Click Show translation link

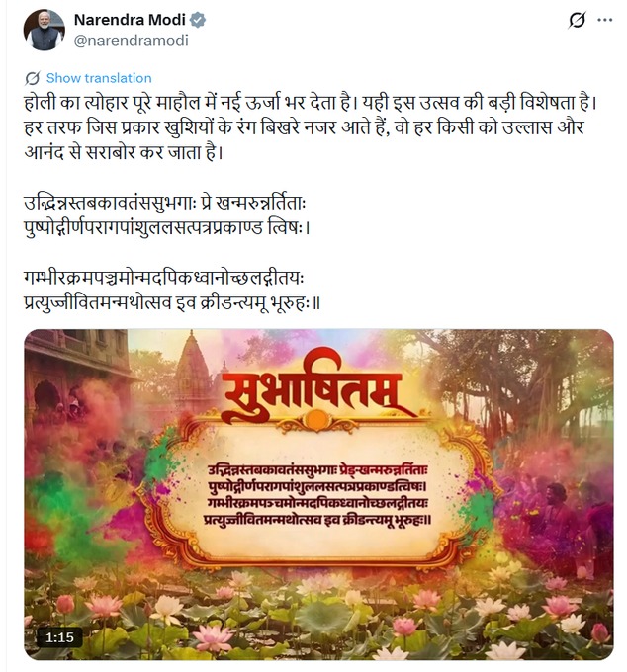tap(99, 78)
